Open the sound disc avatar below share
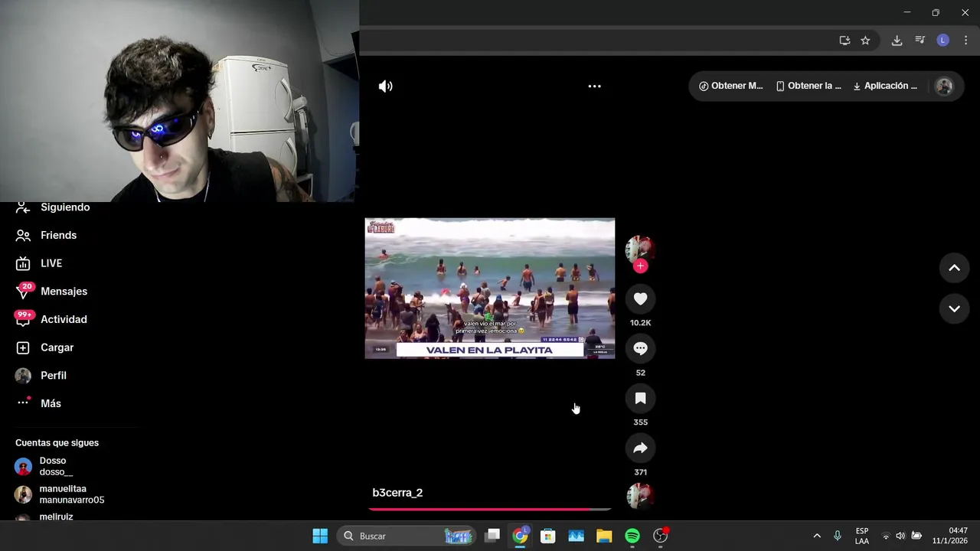980x551 pixels. 640,496
